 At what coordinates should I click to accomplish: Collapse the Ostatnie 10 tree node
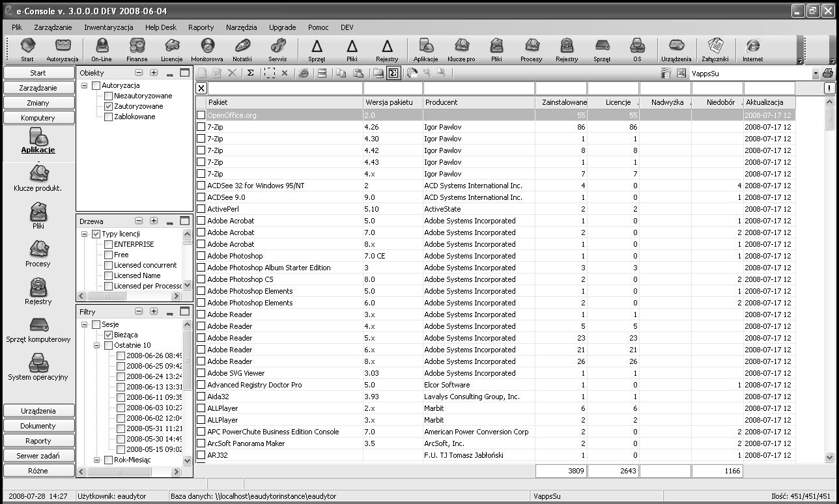[97, 345]
